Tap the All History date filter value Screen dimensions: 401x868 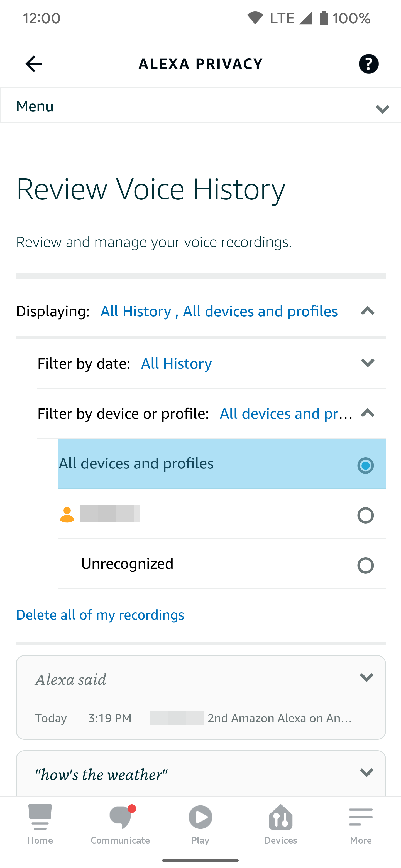click(x=176, y=363)
